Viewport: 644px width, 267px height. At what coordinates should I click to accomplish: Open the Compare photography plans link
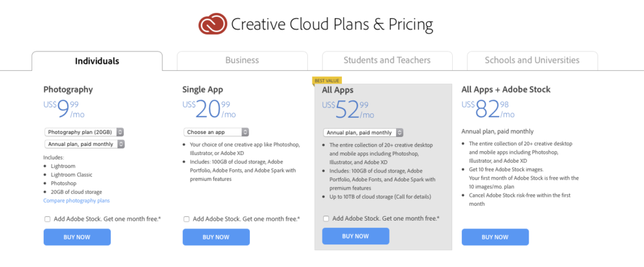(x=77, y=201)
